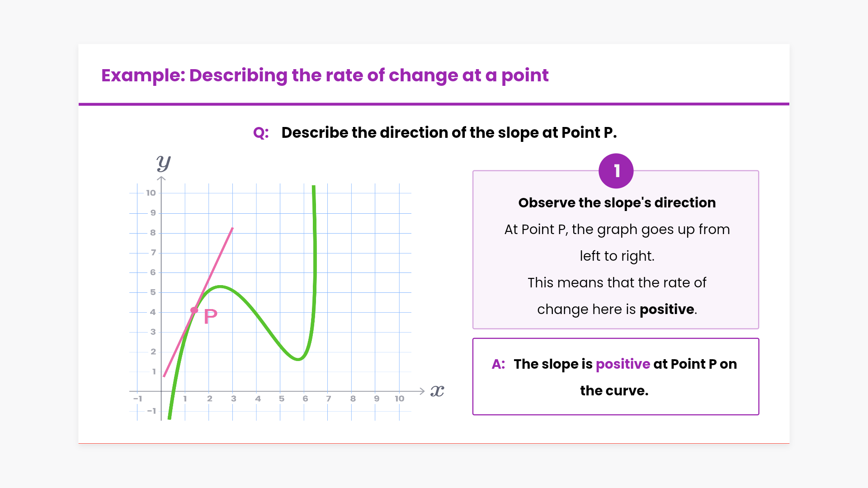Click the x-axis arrowhead
Screen dimensions: 868x488
(x=422, y=391)
